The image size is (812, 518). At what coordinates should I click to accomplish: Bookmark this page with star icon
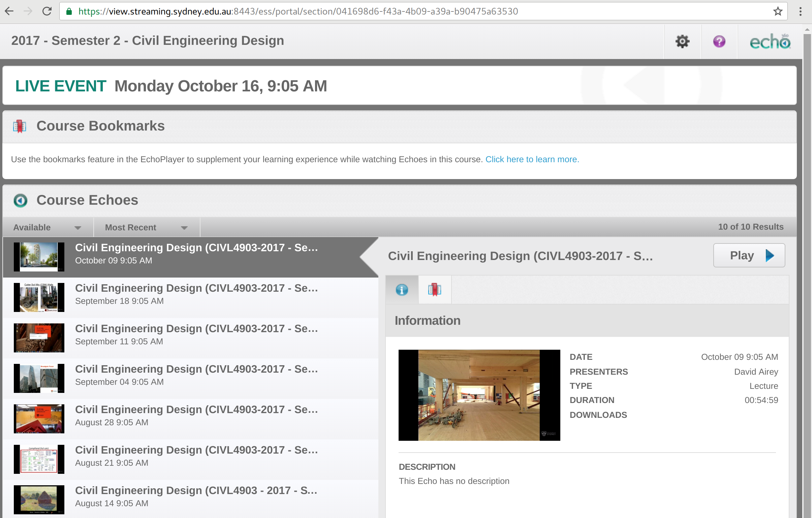click(778, 11)
